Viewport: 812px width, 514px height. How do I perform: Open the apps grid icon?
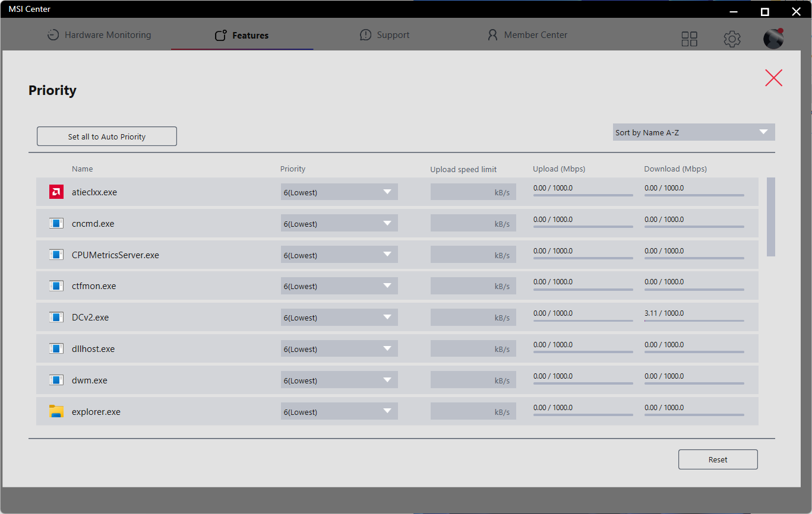pos(689,39)
